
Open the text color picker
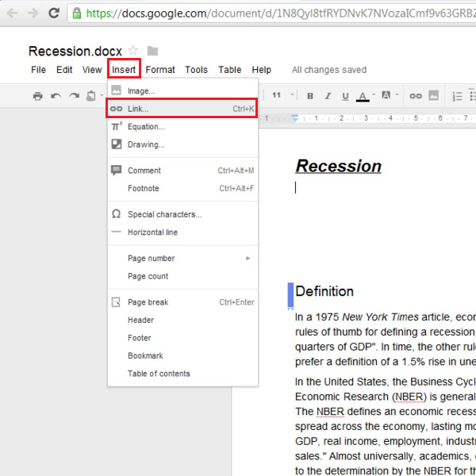click(x=363, y=97)
